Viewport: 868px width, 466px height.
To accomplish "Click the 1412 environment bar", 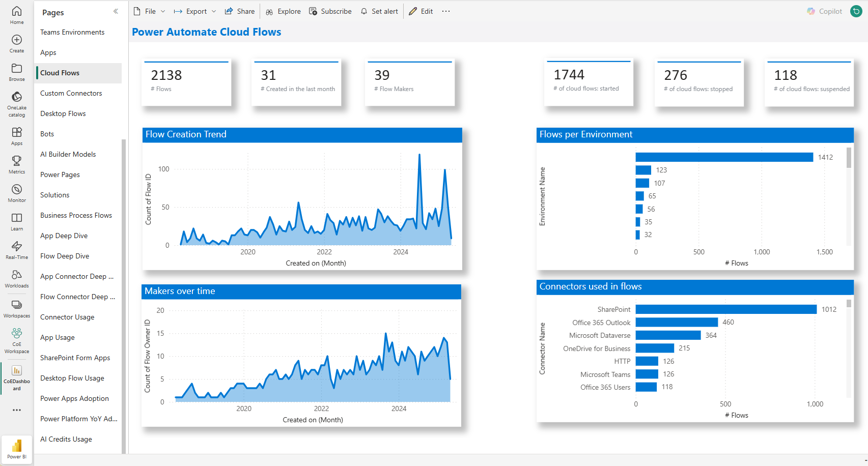I will (x=724, y=157).
